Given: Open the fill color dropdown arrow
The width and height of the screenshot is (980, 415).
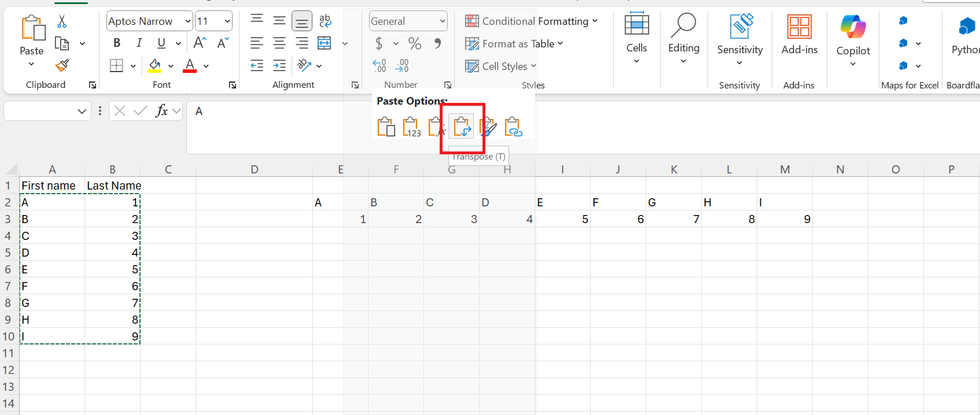Looking at the screenshot, I should (171, 66).
